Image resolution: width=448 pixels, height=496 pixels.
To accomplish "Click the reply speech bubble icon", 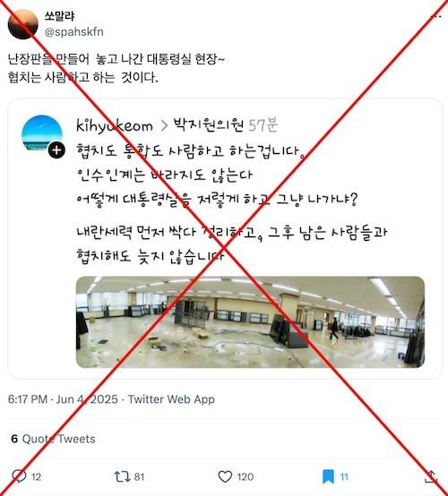I will click(19, 476).
